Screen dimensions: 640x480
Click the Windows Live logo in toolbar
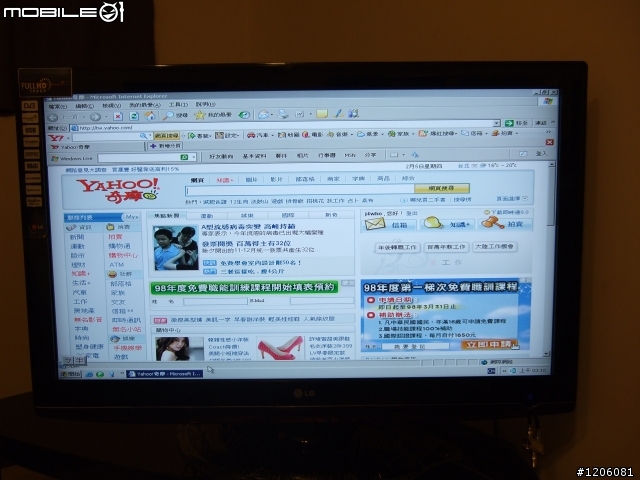pyautogui.click(x=55, y=159)
